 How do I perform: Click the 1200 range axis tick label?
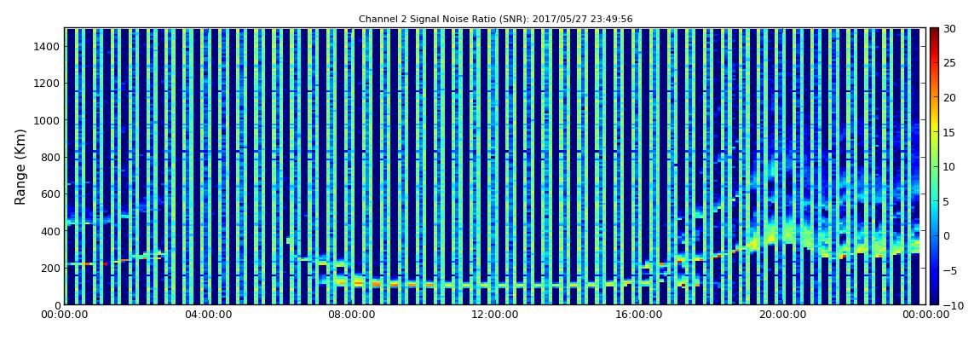[48, 84]
